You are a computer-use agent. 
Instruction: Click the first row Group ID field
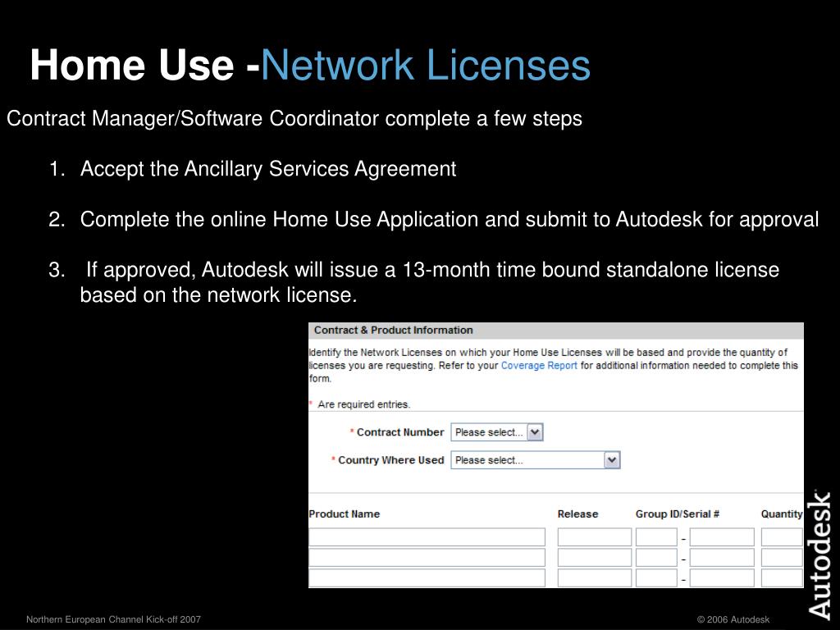[656, 536]
